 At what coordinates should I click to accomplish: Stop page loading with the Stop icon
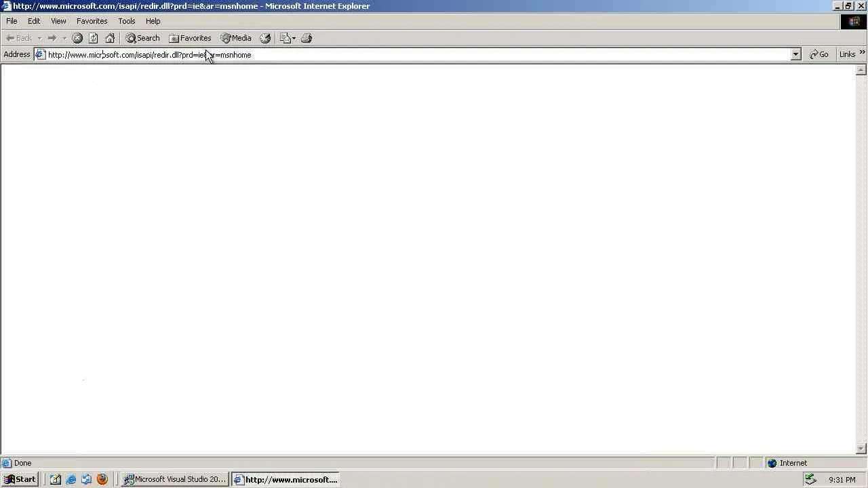pos(77,38)
